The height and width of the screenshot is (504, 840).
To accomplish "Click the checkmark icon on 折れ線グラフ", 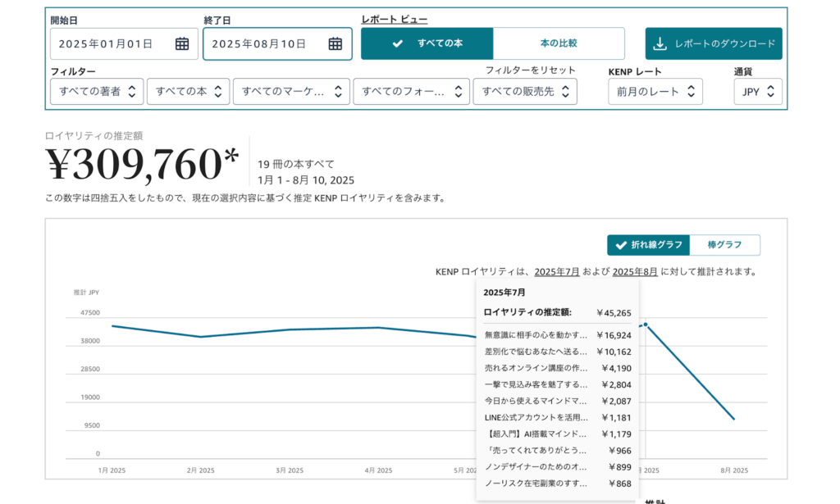I will (x=619, y=245).
